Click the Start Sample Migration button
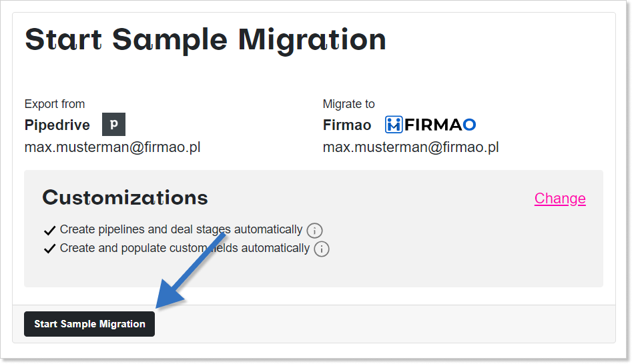Screen dimensions: 632x364 pos(89,324)
